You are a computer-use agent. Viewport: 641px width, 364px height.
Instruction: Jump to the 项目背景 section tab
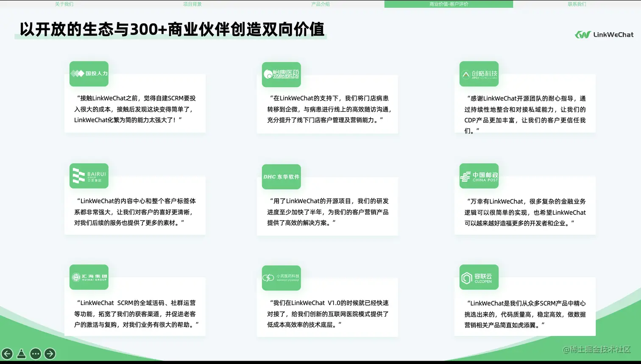[x=192, y=4]
